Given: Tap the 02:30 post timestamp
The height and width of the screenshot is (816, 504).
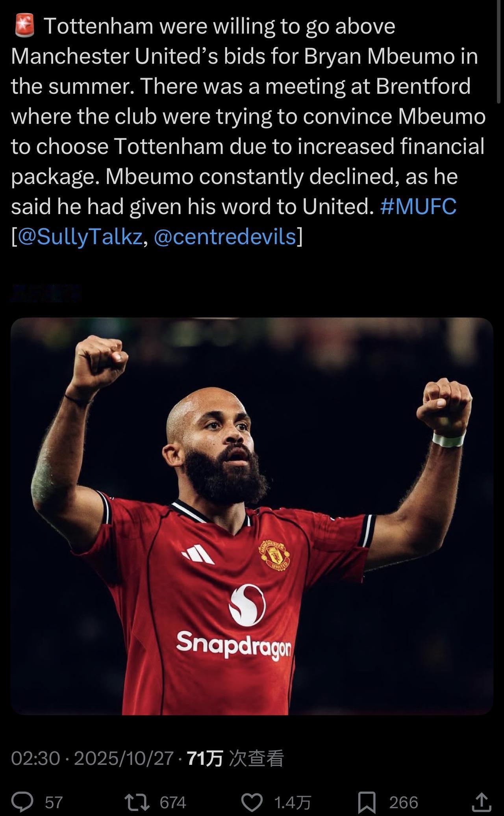Looking at the screenshot, I should point(35,758).
